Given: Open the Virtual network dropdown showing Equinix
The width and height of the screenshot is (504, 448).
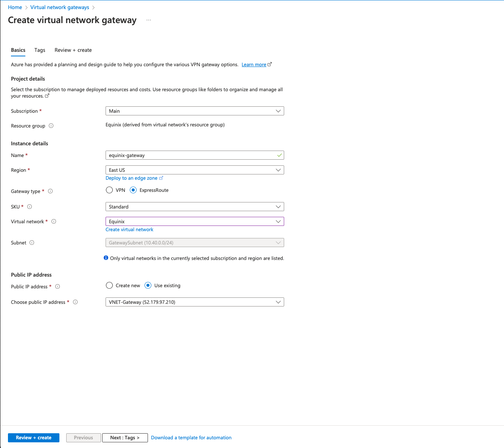Looking at the screenshot, I should (x=194, y=221).
